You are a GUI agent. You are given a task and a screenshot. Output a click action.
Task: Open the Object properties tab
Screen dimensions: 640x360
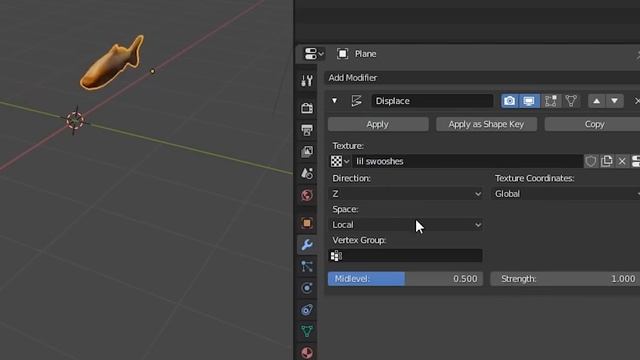click(307, 223)
